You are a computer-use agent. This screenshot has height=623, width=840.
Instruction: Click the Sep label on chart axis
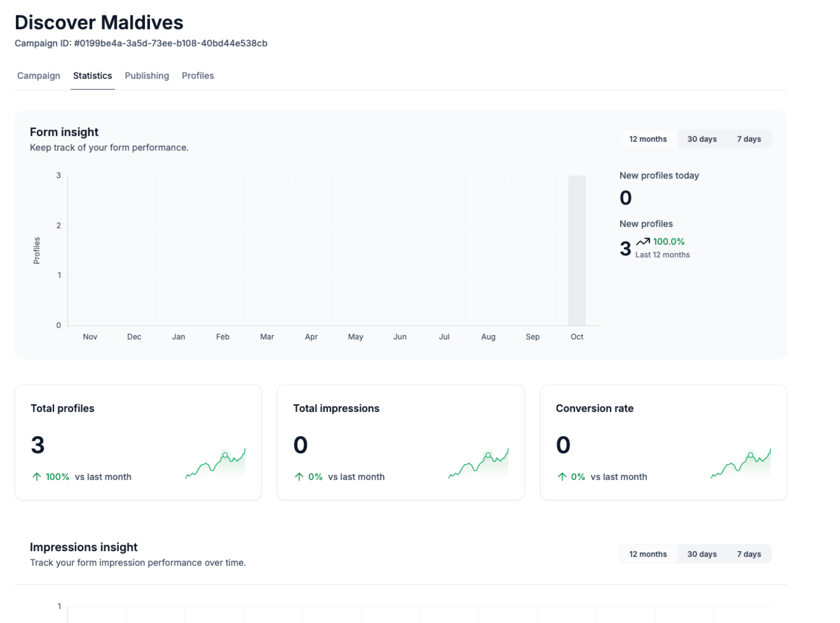coord(532,336)
